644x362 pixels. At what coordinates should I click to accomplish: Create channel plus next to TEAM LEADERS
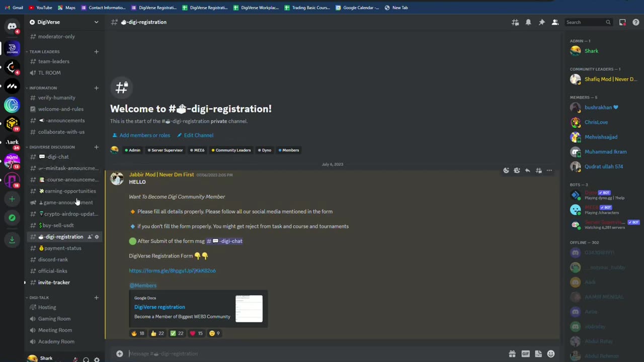96,51
